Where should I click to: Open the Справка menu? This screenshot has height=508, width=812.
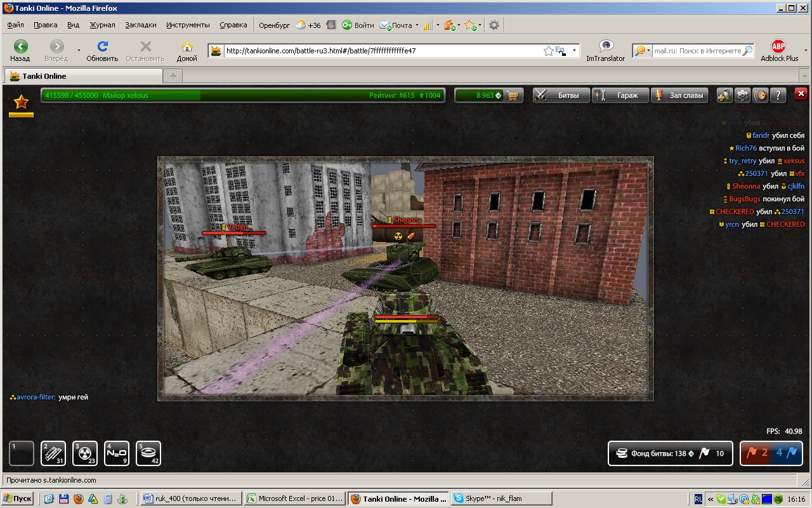(x=233, y=25)
